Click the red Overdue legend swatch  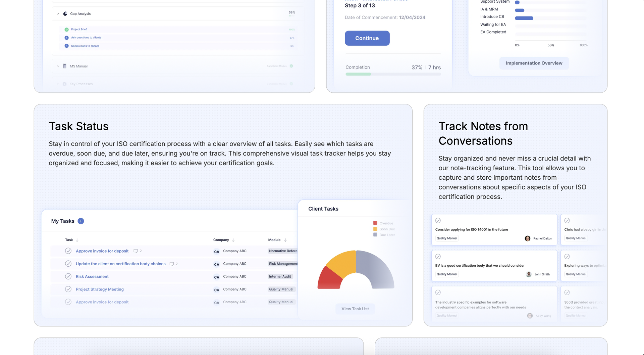click(x=375, y=223)
